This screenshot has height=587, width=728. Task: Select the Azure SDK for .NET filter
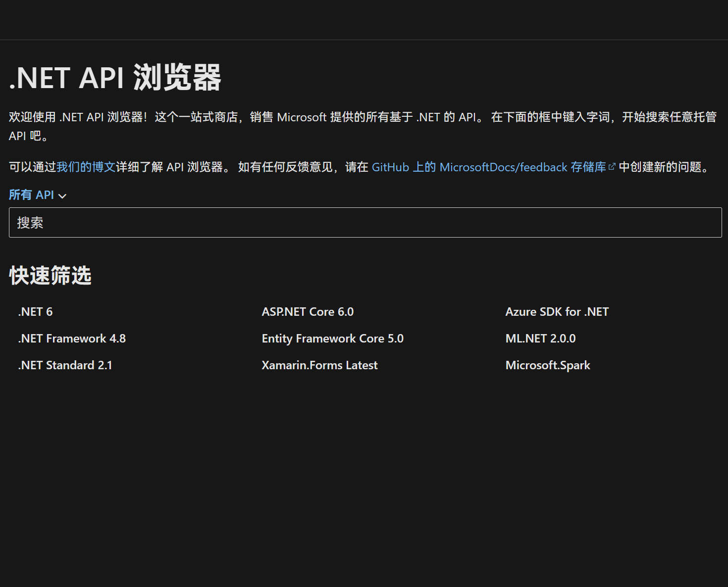(557, 312)
